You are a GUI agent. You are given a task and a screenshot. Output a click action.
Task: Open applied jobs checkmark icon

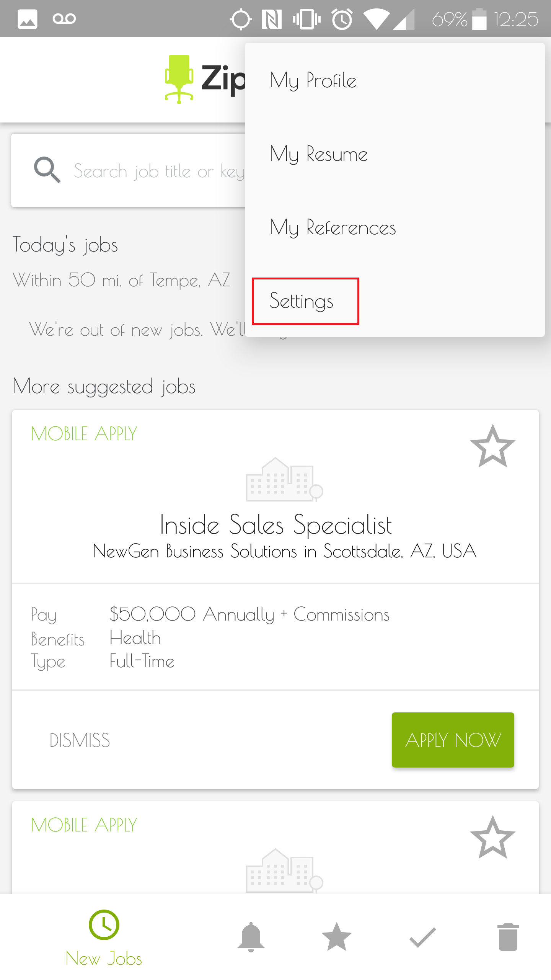(x=422, y=937)
